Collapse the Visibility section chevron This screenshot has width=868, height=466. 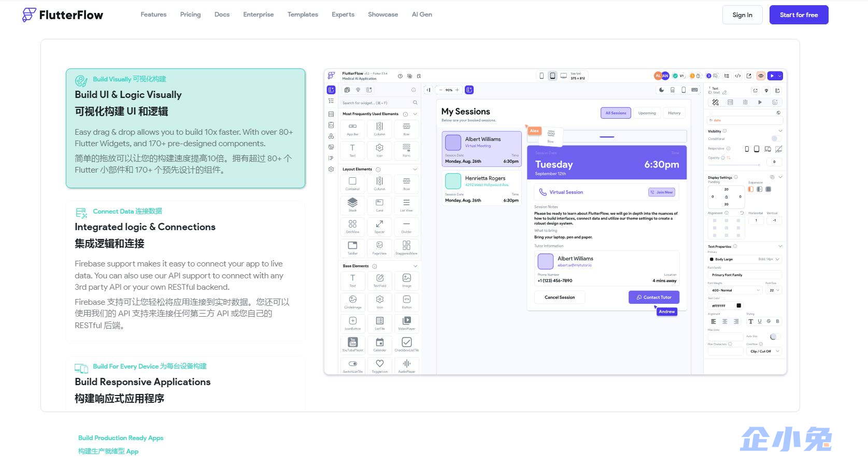click(x=780, y=131)
